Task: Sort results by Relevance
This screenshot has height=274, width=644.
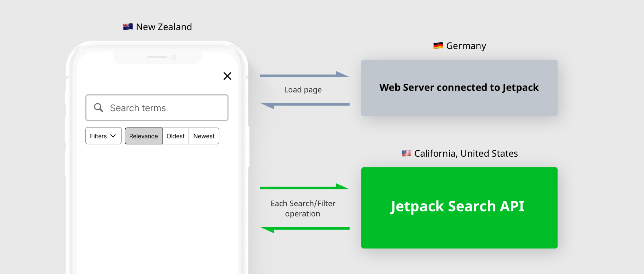Action: pos(144,136)
